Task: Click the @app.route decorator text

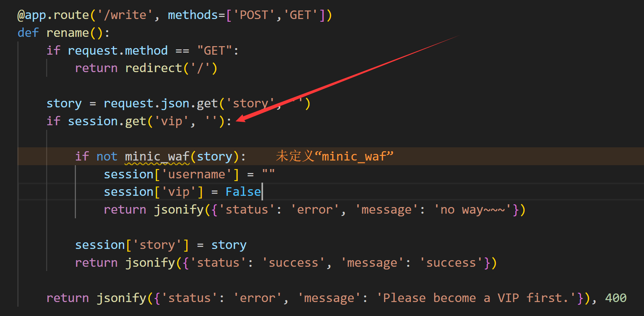Action: pos(54,15)
